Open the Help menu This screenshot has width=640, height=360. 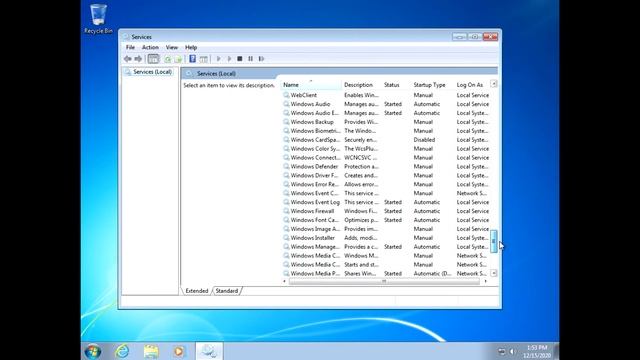click(x=191, y=47)
